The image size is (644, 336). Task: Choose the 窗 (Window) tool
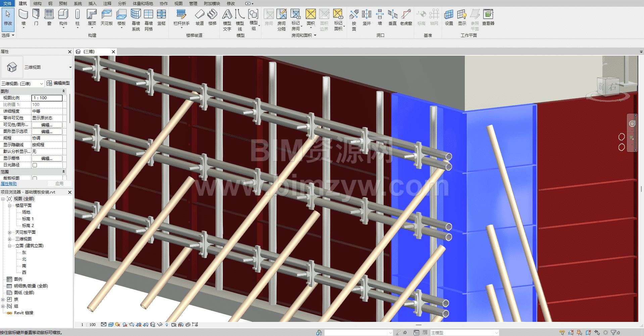49,17
